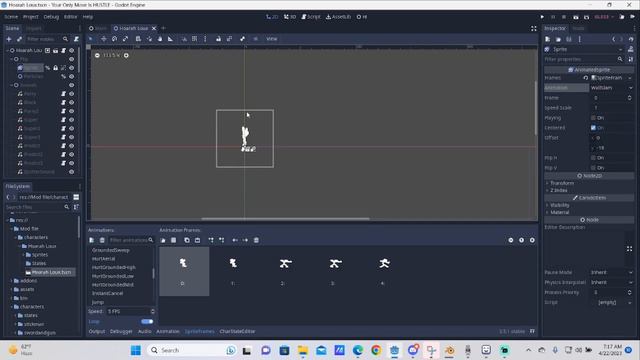This screenshot has width=640, height=360.
Task: Toggle the animation Loop switch
Action: click(x=147, y=322)
